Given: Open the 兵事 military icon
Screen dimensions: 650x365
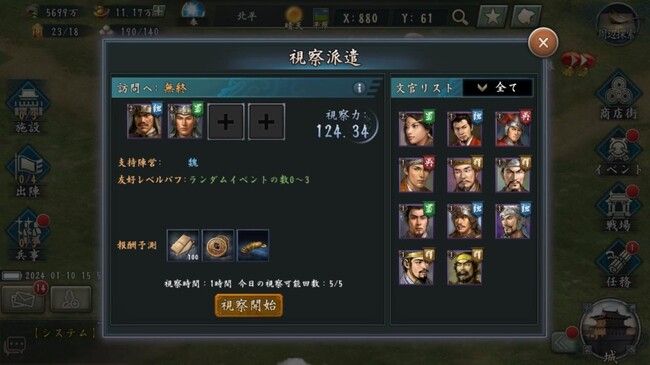Looking at the screenshot, I should pos(28,235).
